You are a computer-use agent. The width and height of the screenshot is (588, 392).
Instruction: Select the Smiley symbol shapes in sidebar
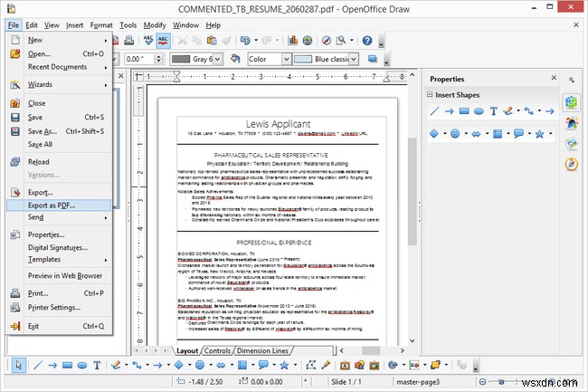click(455, 134)
